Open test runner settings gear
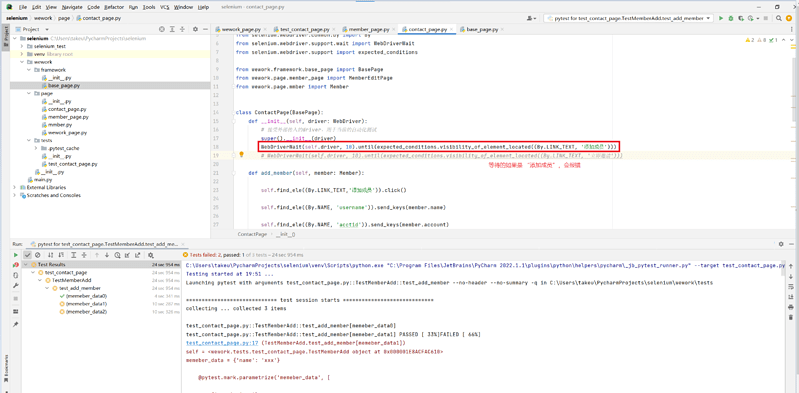799x393 pixels. (151, 255)
